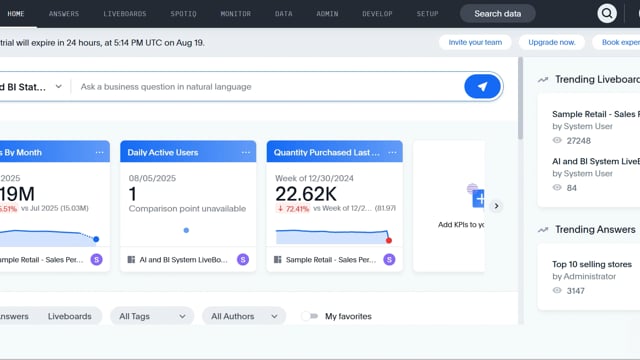
Task: Click blue data point on Daily Active Users chart
Action: (186, 230)
